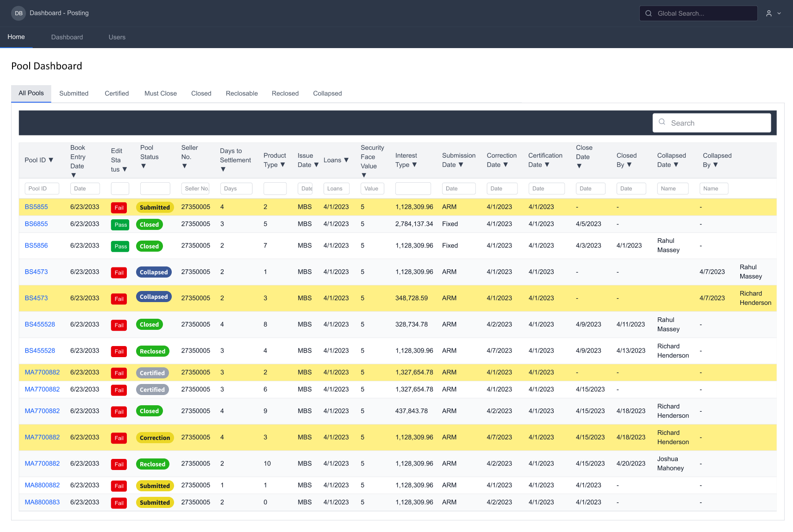This screenshot has width=793, height=532.
Task: Expand the Closed By sort dropdown
Action: (629, 165)
